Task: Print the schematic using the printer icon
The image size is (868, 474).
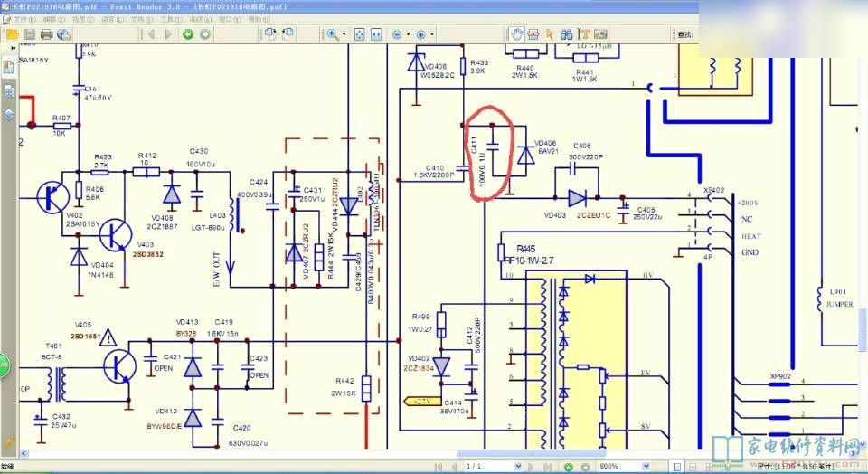Action: [x=46, y=34]
